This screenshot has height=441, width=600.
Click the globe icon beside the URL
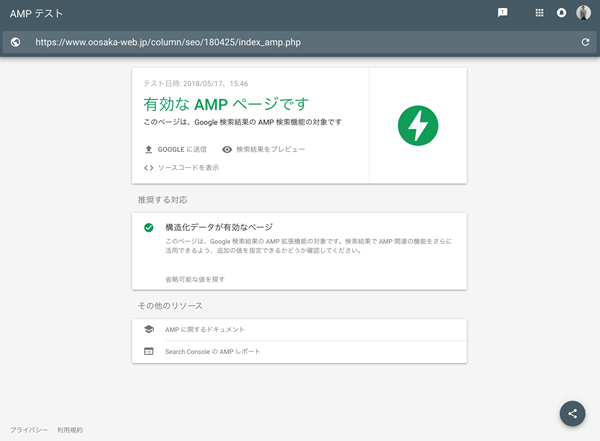16,42
